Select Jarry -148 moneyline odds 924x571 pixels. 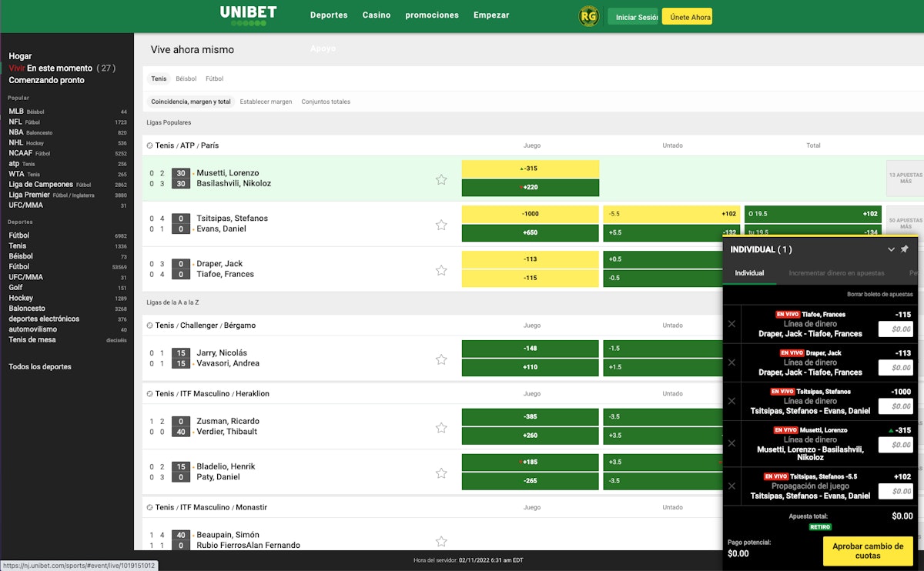pyautogui.click(x=530, y=349)
